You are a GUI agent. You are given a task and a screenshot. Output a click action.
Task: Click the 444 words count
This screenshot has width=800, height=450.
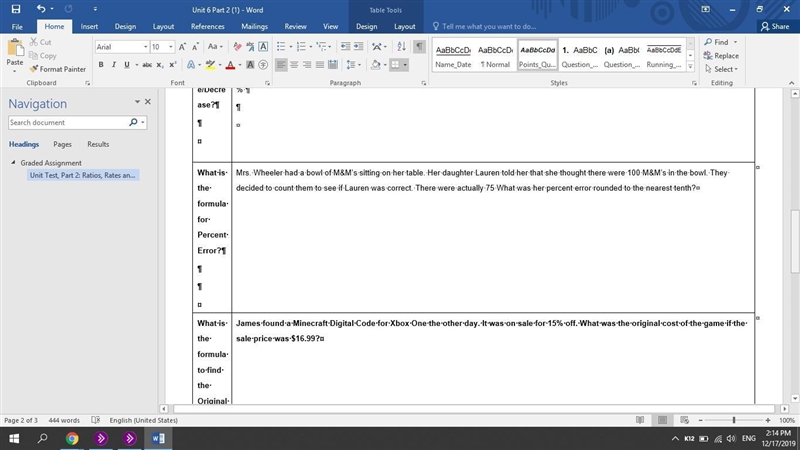coord(64,420)
